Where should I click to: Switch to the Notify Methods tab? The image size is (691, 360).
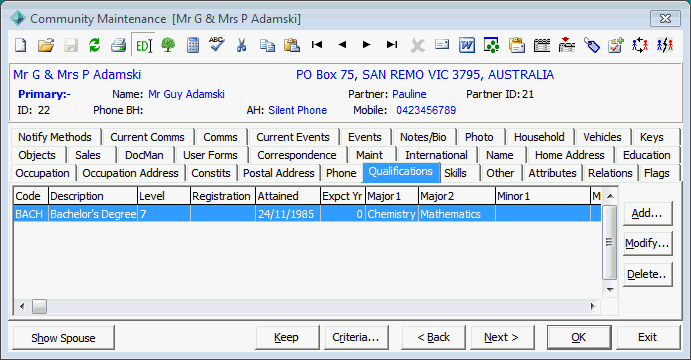pyautogui.click(x=55, y=137)
